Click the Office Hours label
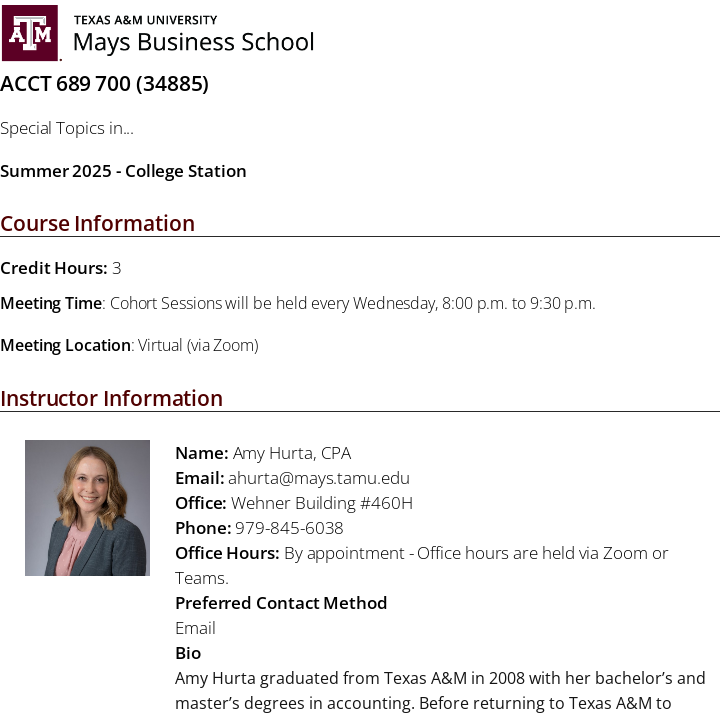The height and width of the screenshot is (720, 720). point(227,553)
